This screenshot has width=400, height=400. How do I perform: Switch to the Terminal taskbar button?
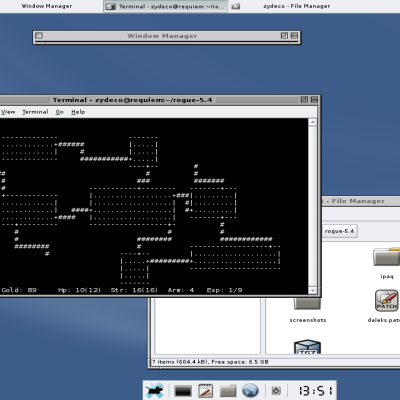click(x=166, y=6)
